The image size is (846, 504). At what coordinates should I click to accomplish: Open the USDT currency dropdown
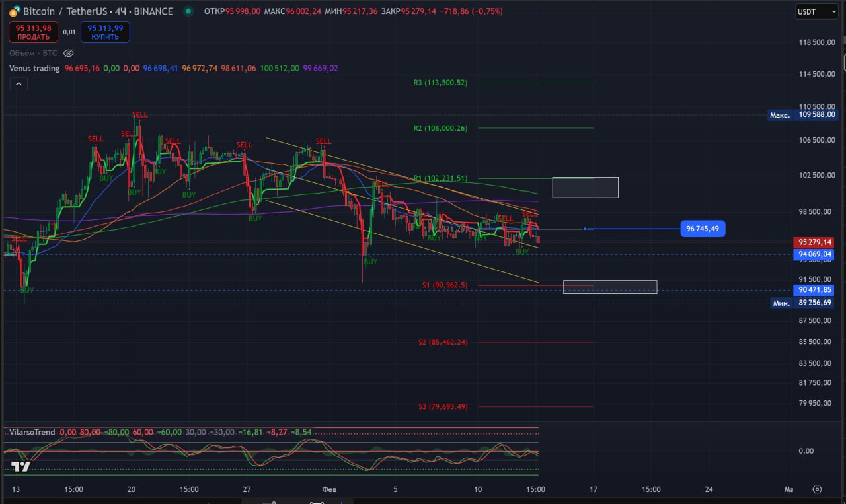click(x=817, y=11)
